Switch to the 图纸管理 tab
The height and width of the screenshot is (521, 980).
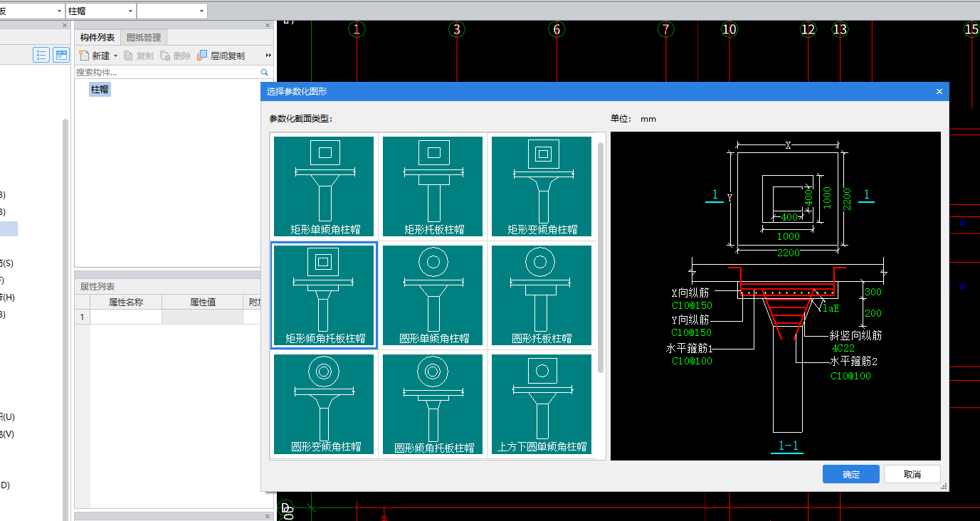click(144, 37)
